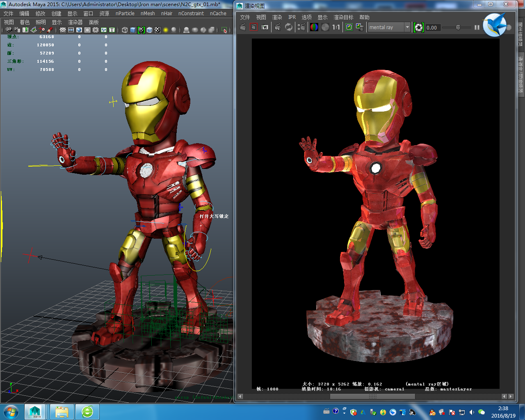The image size is (525, 420).
Task: Click the QQ penguin tray icon
Action: tap(432, 412)
